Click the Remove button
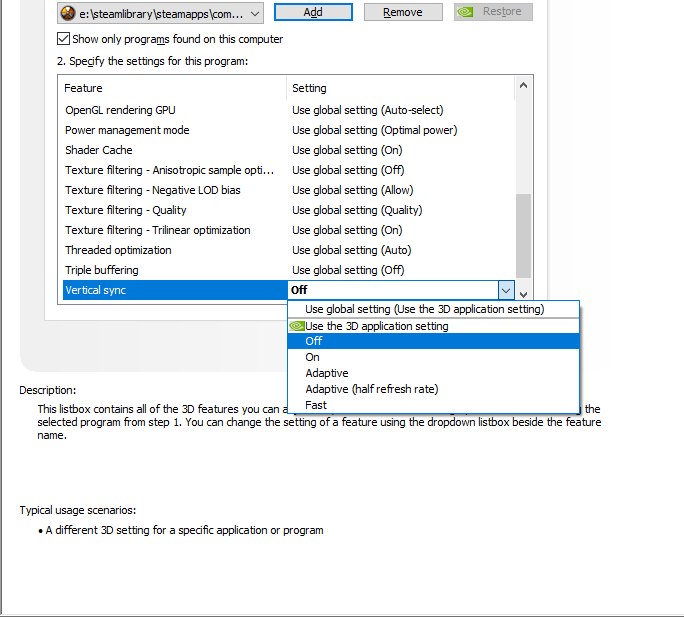The height and width of the screenshot is (617, 684). click(x=403, y=12)
